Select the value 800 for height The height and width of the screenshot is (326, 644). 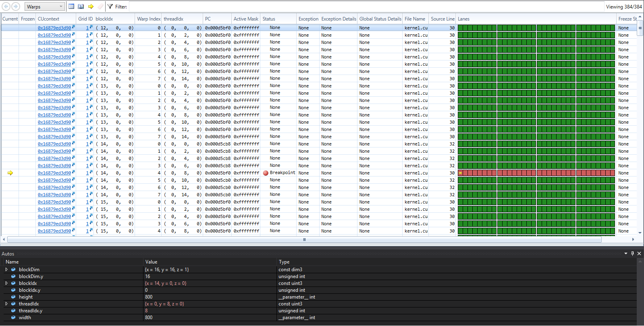click(149, 297)
